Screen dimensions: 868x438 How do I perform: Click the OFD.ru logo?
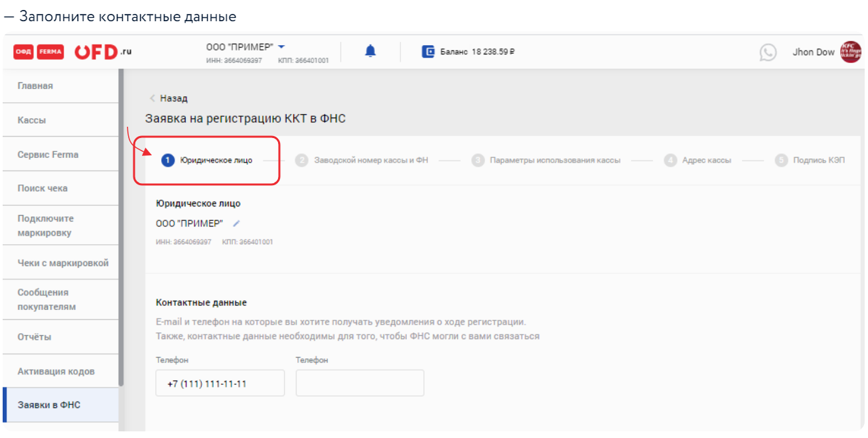(103, 52)
